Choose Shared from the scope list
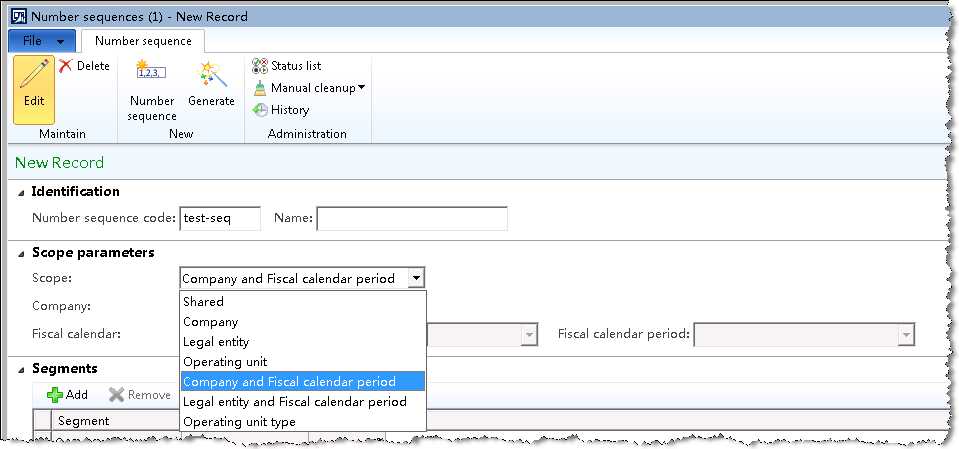Screen dimensions: 959x449 tap(303, 302)
